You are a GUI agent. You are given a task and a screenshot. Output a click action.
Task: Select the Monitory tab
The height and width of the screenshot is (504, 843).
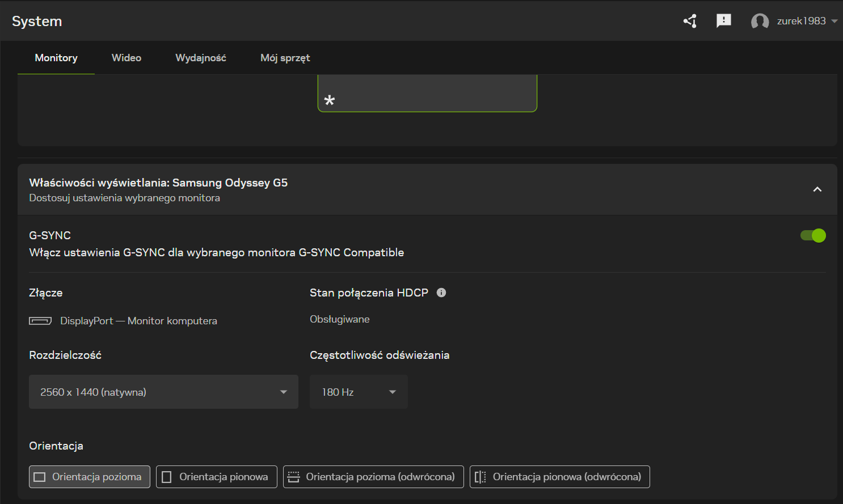56,58
